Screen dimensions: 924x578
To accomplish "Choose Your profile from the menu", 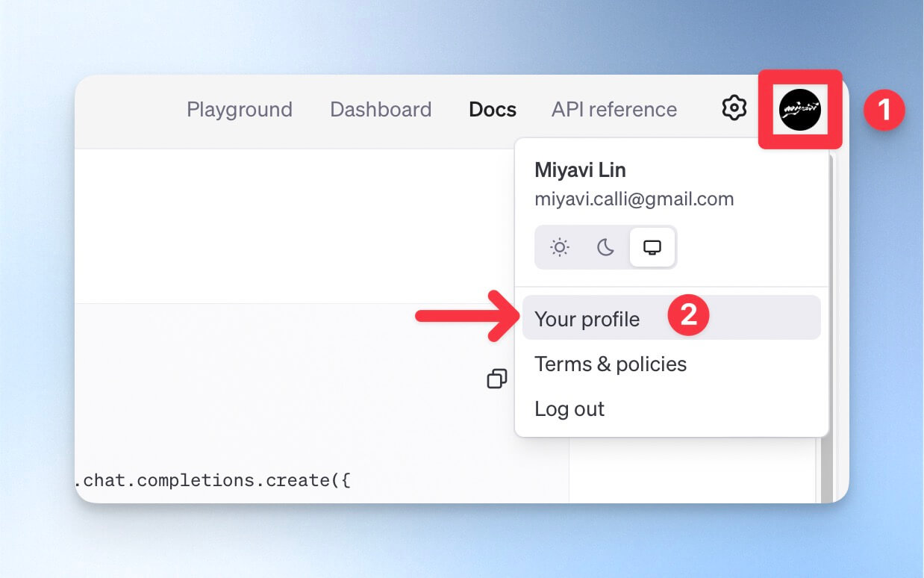I will click(x=671, y=318).
